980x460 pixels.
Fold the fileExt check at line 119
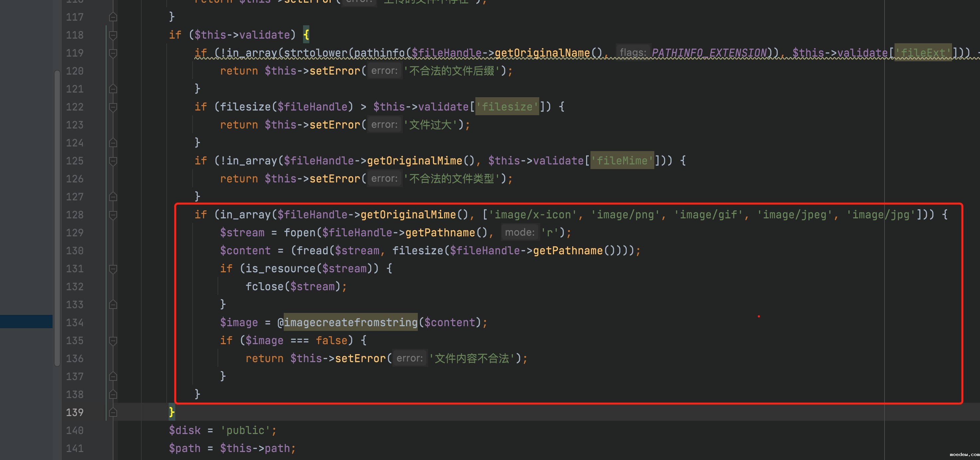point(113,53)
